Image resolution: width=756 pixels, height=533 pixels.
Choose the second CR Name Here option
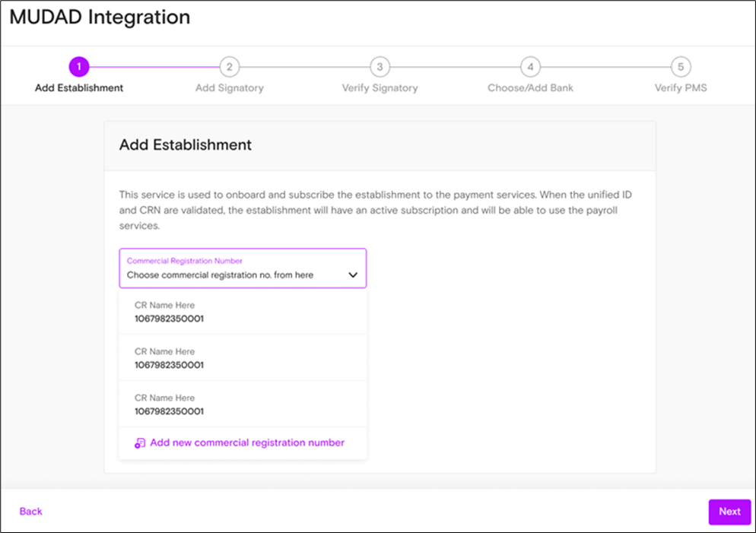pos(243,358)
